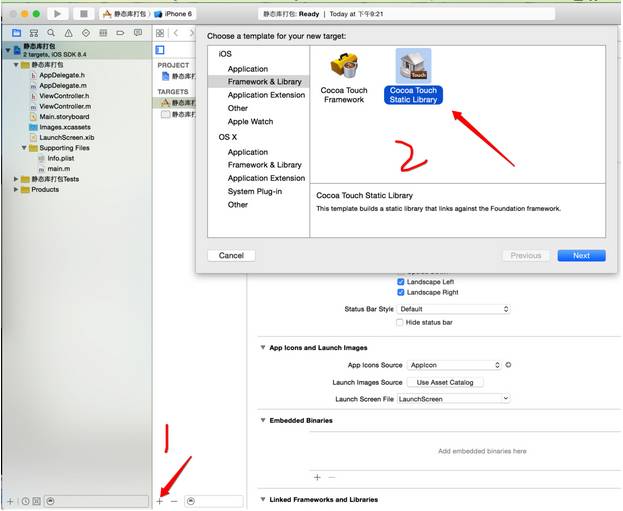623x511 pixels.
Task: Show source-controlled files filter icon
Action: tap(36, 501)
